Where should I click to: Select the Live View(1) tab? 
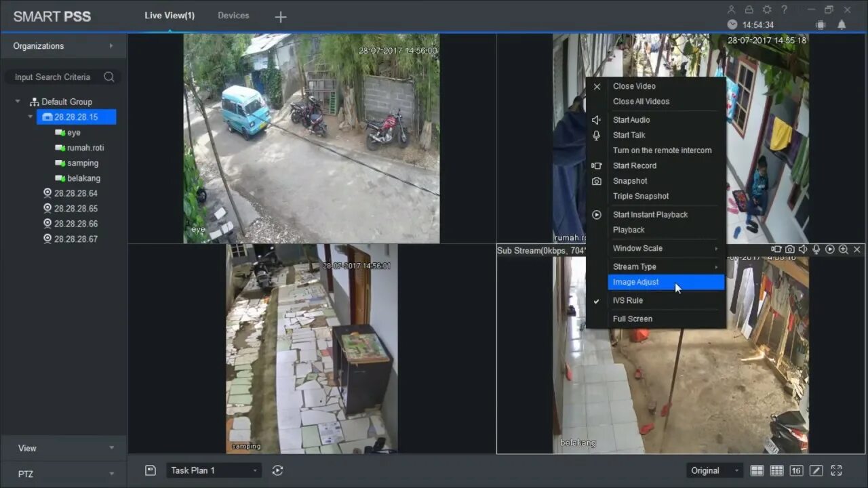(170, 16)
